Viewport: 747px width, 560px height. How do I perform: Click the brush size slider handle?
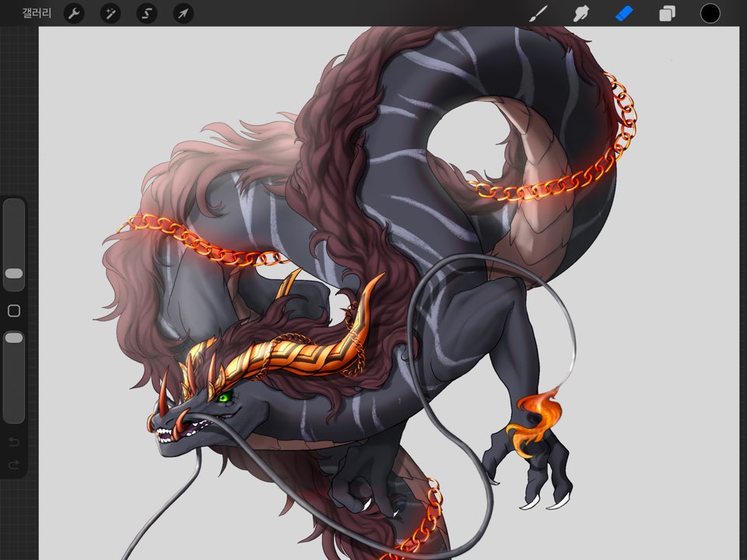14,274
